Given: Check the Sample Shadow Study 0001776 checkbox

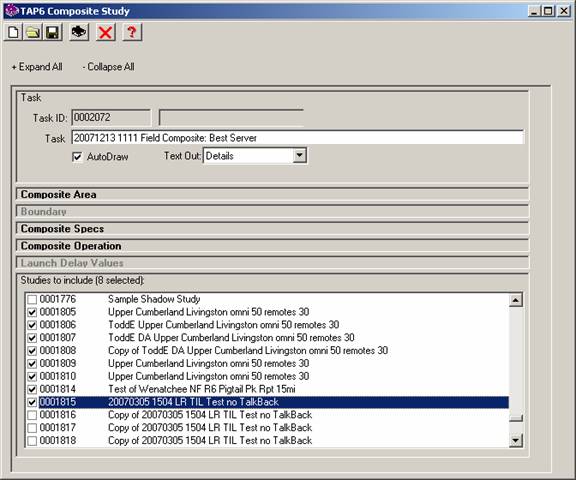Looking at the screenshot, I should [32, 299].
